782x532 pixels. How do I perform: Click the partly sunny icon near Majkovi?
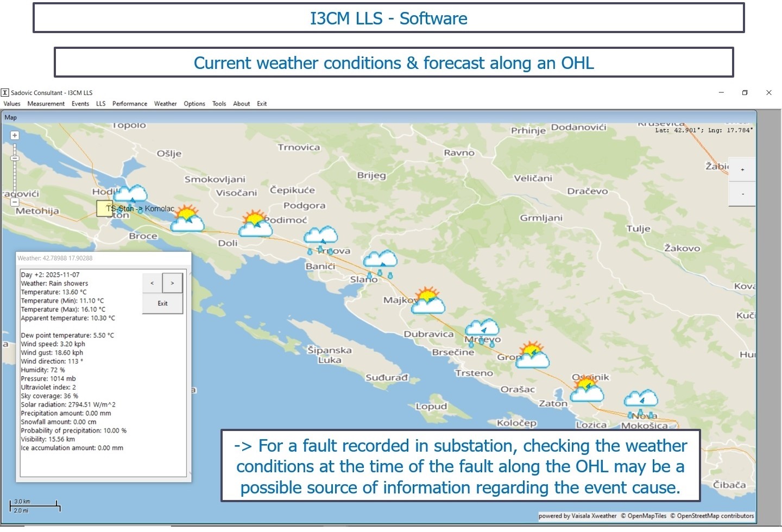tap(428, 302)
